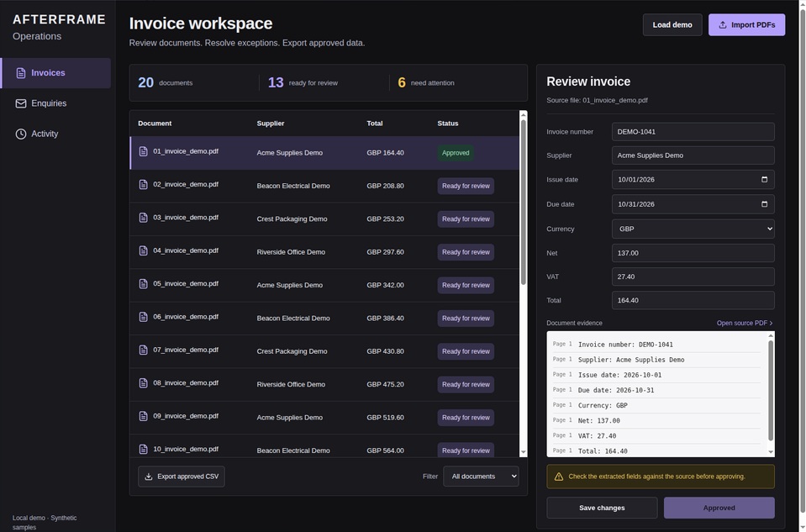Screen dimensions: 806x532
Task: Select the 10_invoice_demo.pdf row name
Action: pyautogui.click(x=186, y=450)
